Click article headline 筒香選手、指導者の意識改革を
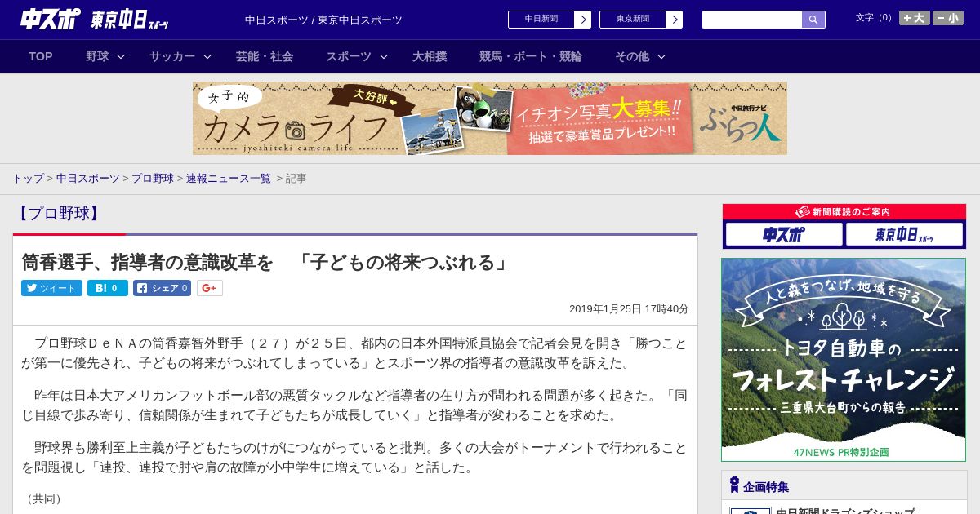 (266, 262)
